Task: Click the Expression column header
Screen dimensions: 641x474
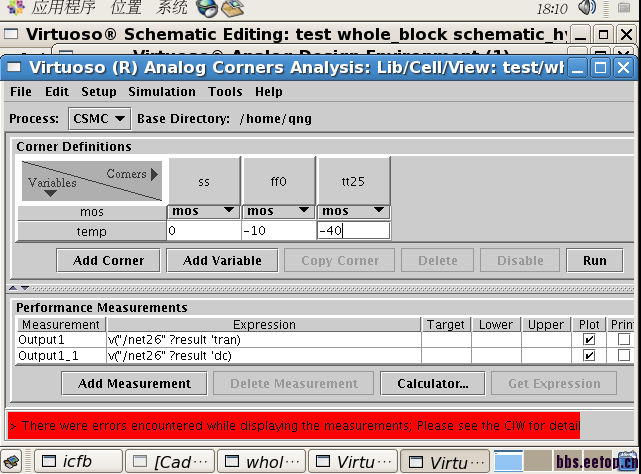Action: 264,325
